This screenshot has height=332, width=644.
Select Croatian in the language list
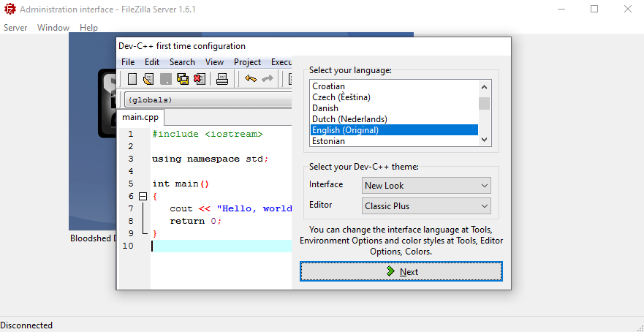394,86
